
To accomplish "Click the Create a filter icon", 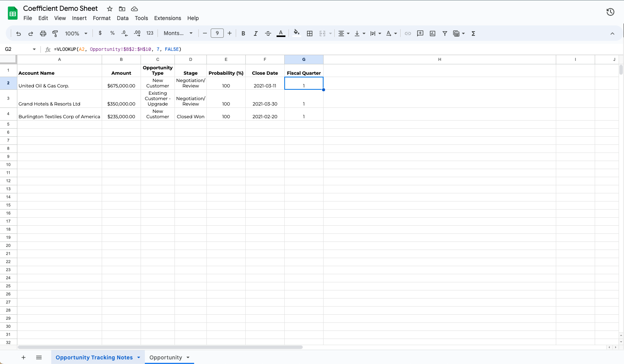I will 445,34.
